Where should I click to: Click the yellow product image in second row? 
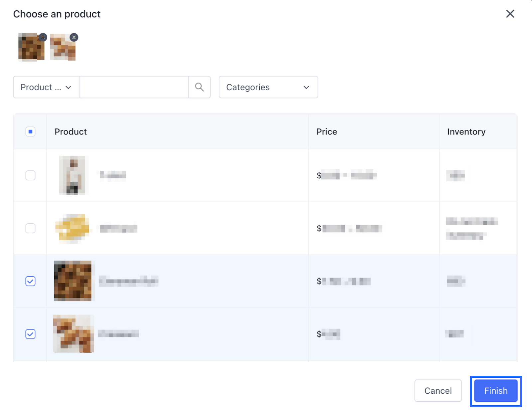point(72,228)
